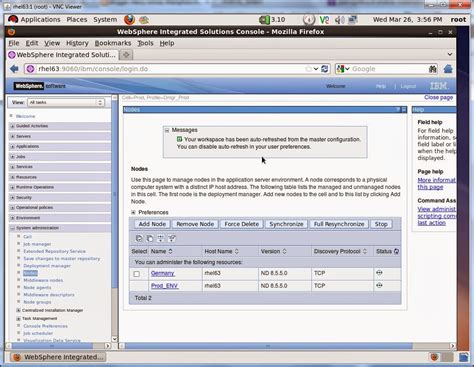Image resolution: width=474 pixels, height=367 pixels.
Task: Tick the checkbox for the Germany node
Action: [x=137, y=274]
